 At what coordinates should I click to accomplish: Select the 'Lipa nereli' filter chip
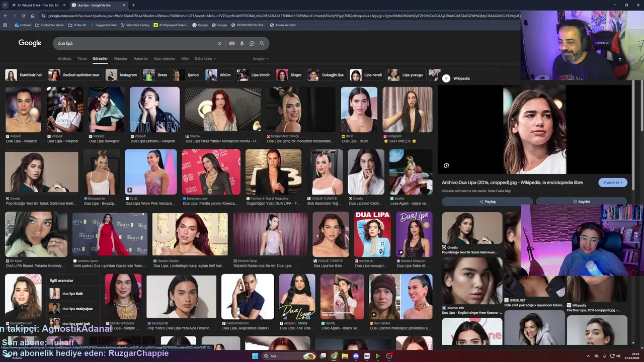click(367, 75)
